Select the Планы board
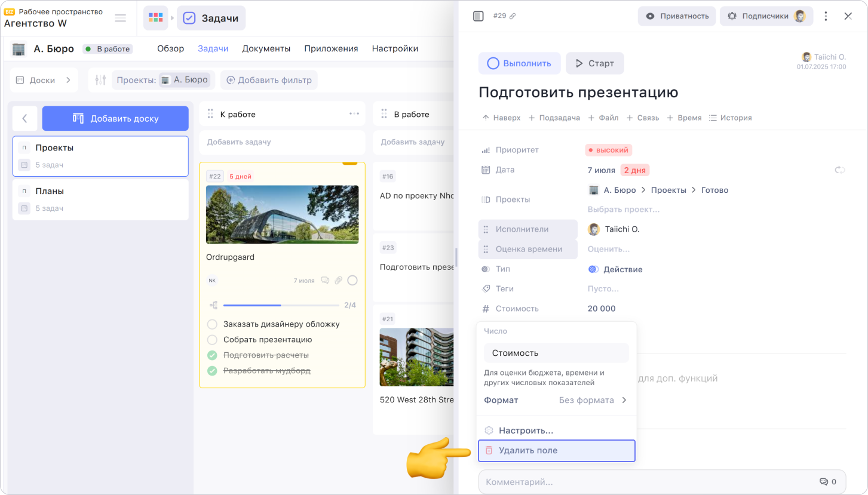Viewport: 868px width, 495px height. pos(100,199)
